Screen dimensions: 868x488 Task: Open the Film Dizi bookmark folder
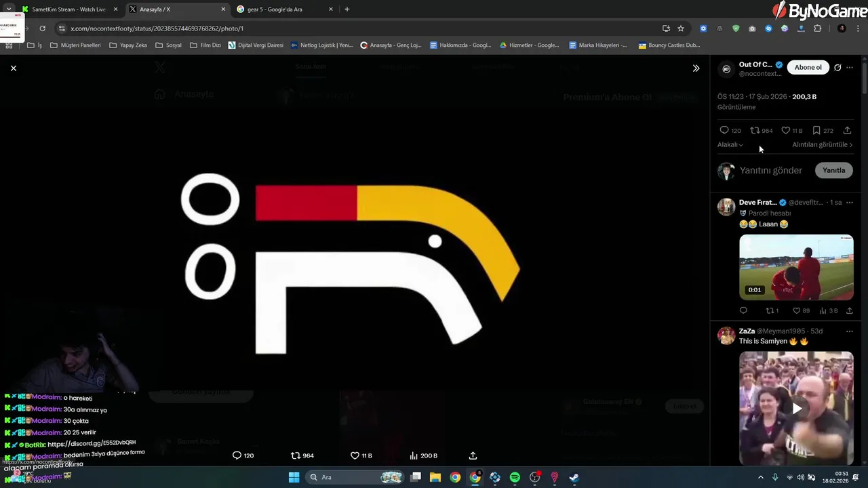click(205, 45)
